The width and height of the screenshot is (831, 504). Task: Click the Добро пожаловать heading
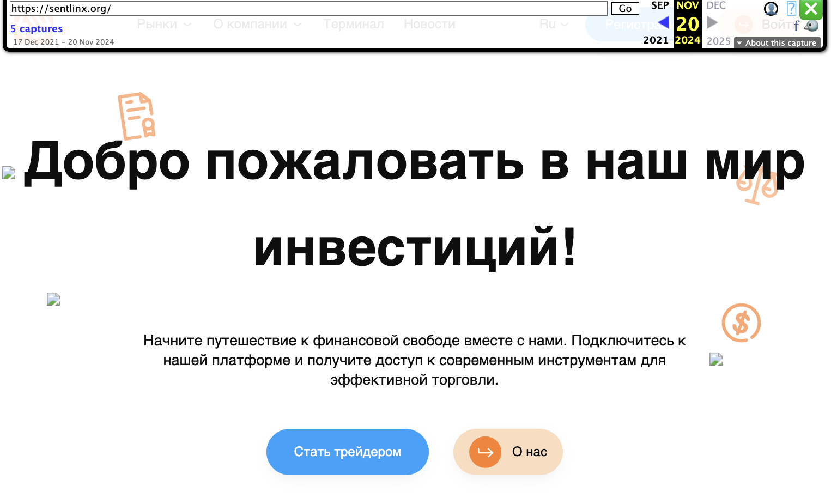point(414,205)
